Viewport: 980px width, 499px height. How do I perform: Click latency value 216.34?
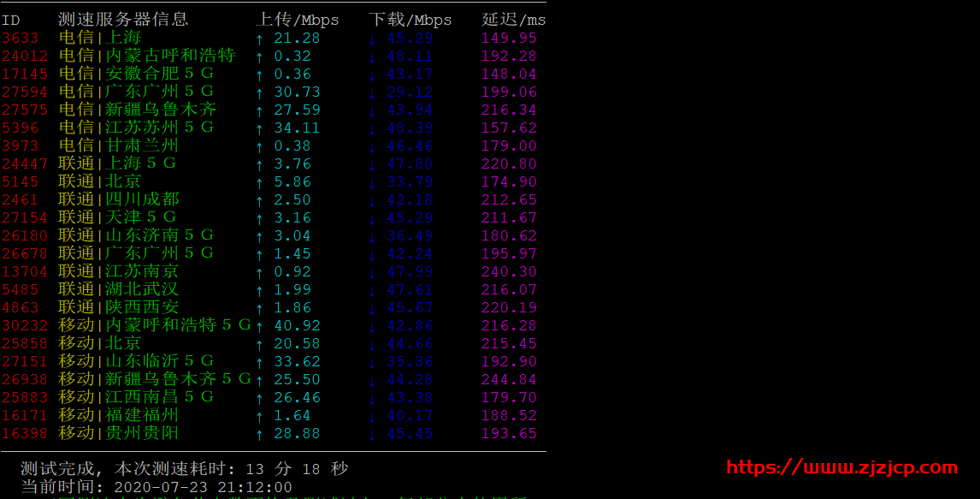509,110
